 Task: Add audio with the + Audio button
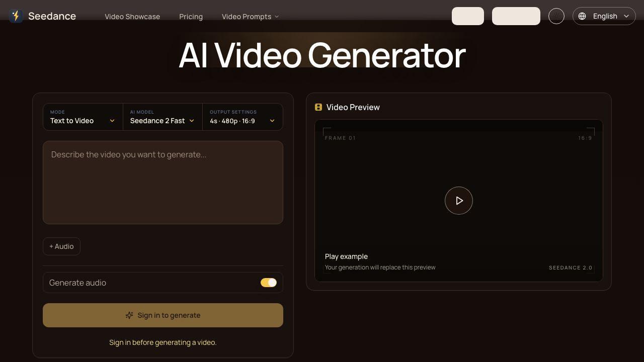61,246
